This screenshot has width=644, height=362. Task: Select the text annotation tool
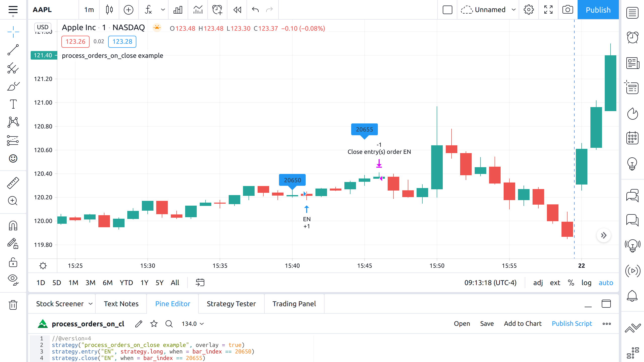(x=13, y=104)
